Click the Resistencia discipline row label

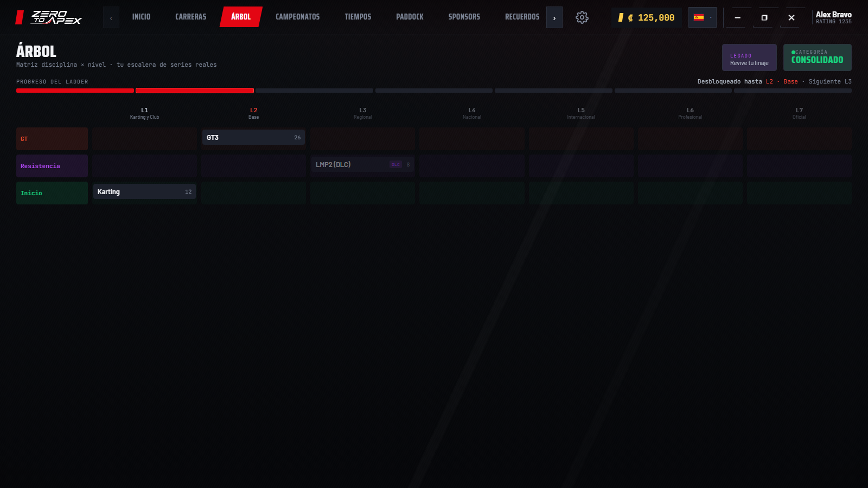click(x=52, y=166)
